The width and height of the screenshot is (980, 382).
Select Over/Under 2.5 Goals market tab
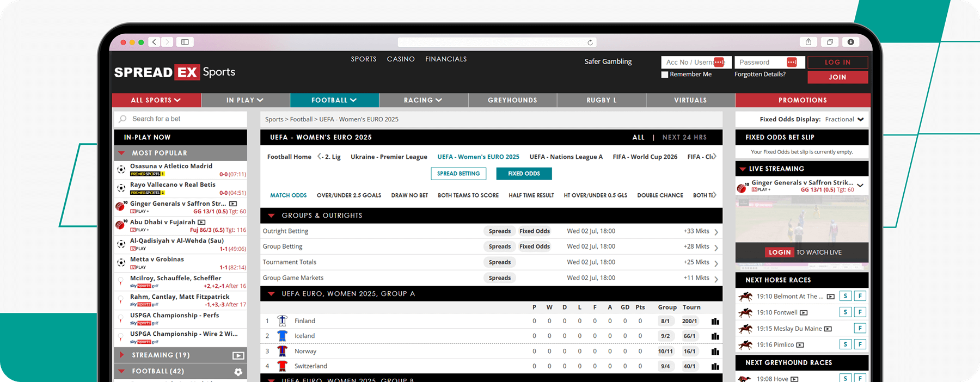coord(349,195)
